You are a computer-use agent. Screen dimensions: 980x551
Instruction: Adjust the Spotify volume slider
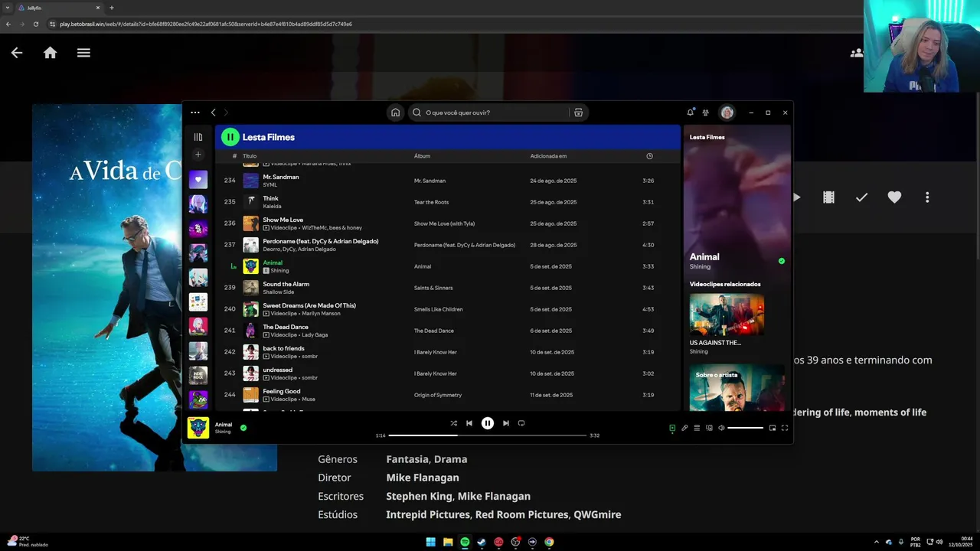point(745,428)
